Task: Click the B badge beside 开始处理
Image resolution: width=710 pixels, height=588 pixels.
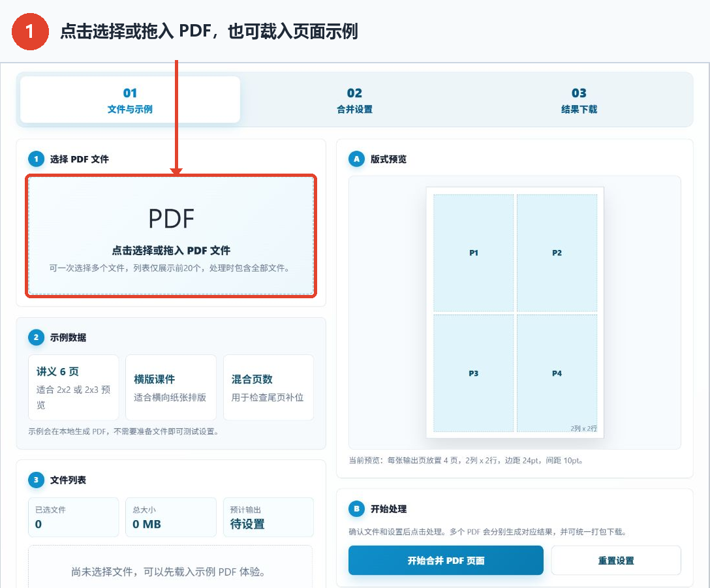Action: 356,509
